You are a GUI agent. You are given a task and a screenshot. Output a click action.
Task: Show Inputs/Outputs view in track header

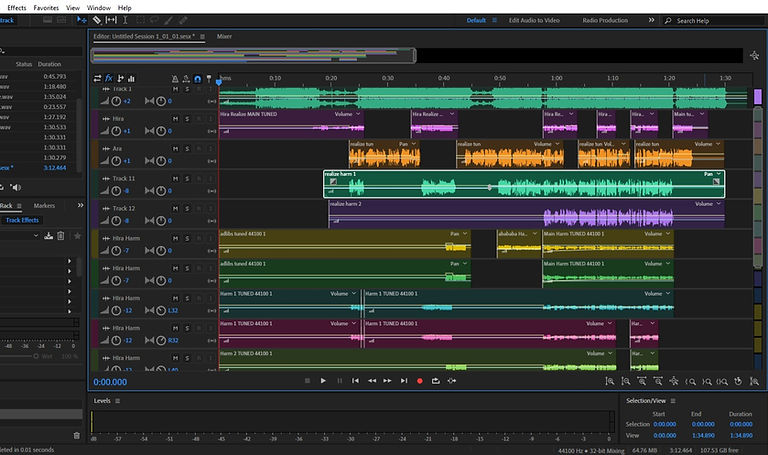97,78
